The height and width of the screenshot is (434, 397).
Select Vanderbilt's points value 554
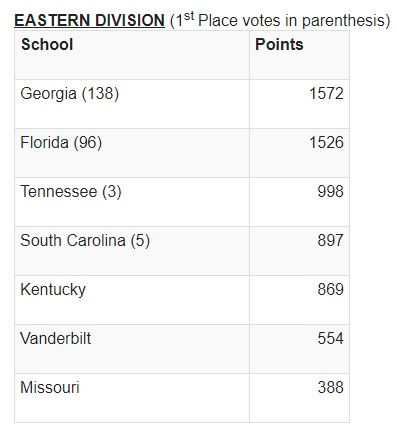pos(330,338)
